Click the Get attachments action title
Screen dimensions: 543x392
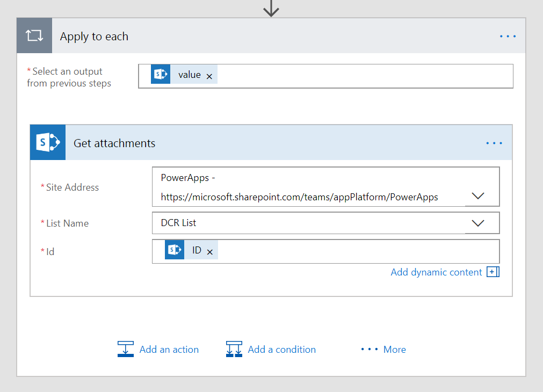(x=114, y=143)
